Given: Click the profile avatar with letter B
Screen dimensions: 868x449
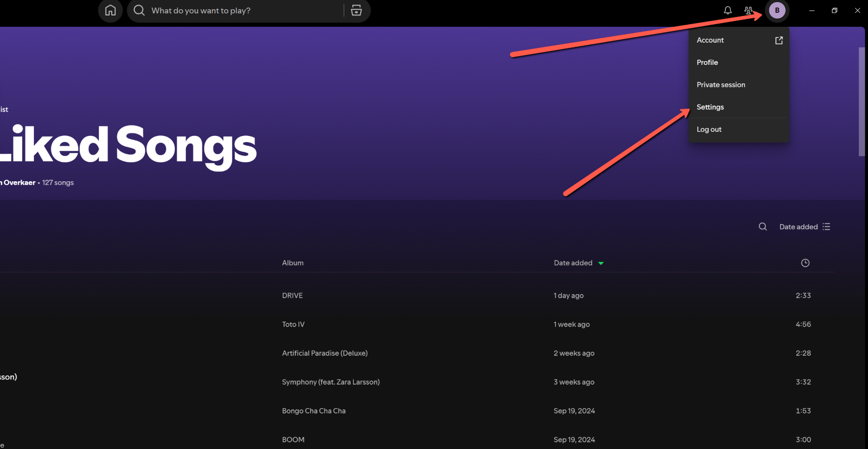Looking at the screenshot, I should [x=777, y=10].
